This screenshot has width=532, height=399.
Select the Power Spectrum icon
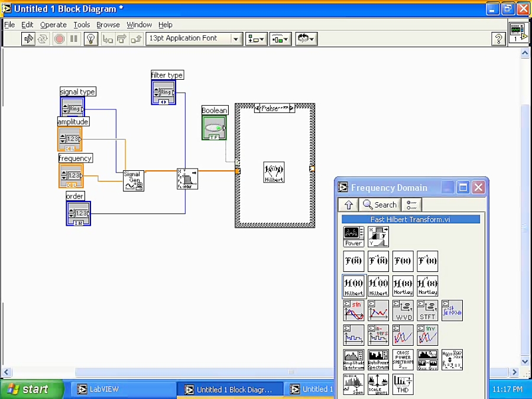pyautogui.click(x=352, y=236)
